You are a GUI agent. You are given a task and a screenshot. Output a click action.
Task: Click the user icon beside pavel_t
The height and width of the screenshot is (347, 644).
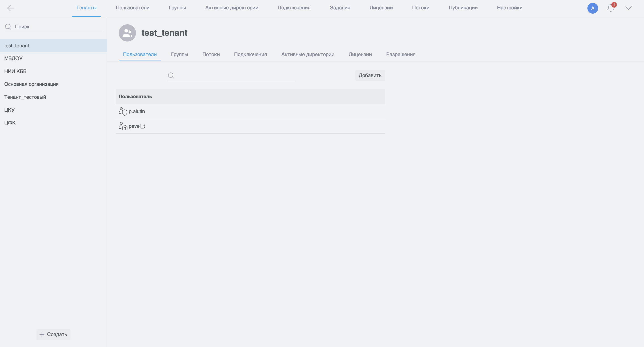[x=123, y=126]
